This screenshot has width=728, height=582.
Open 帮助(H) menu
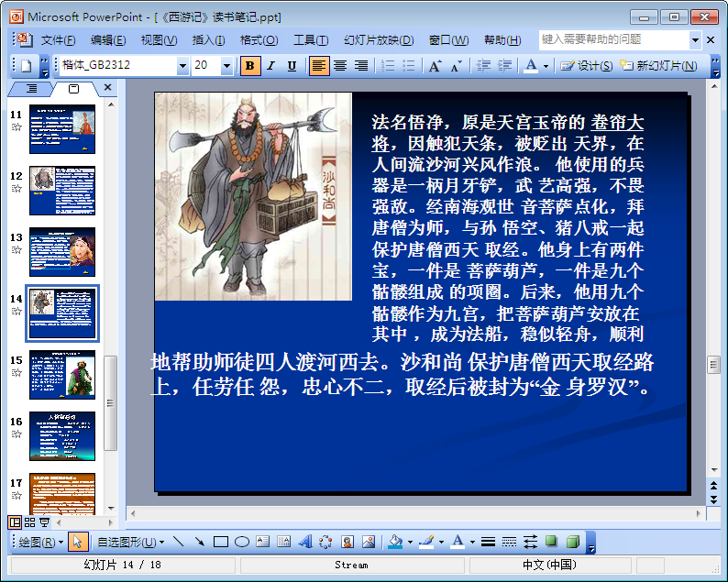coord(502,40)
